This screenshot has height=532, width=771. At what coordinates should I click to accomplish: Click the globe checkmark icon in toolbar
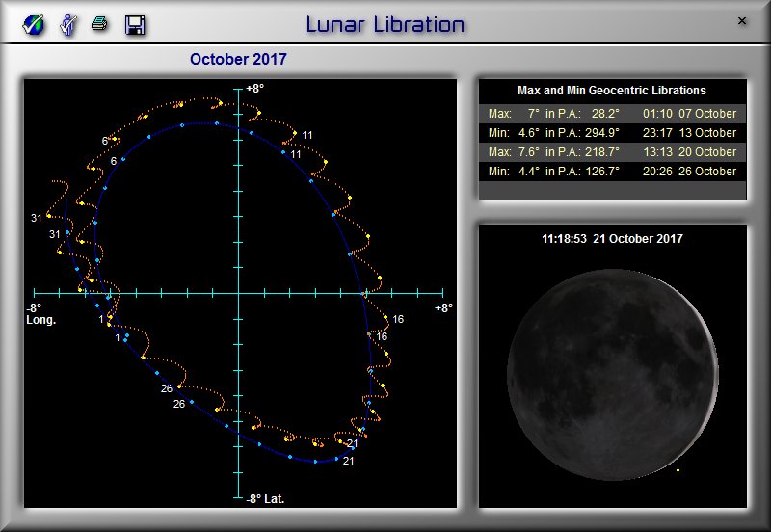click(x=35, y=24)
